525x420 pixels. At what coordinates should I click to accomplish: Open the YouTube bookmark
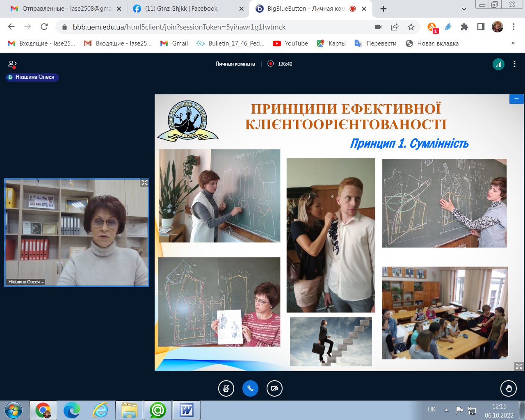290,43
